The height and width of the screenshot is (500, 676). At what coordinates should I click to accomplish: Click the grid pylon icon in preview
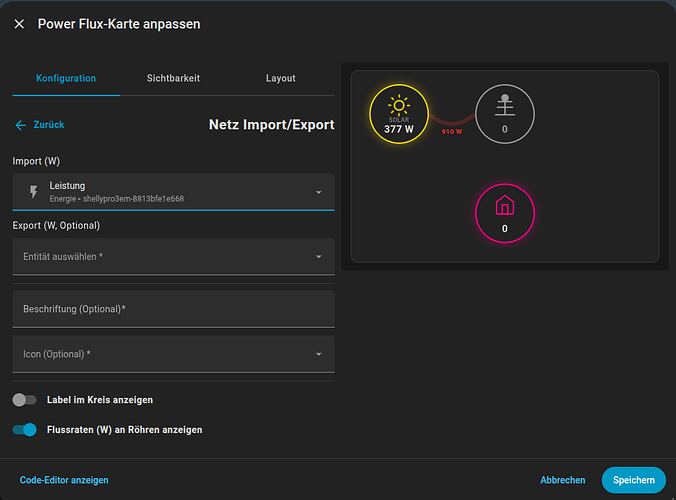505,106
